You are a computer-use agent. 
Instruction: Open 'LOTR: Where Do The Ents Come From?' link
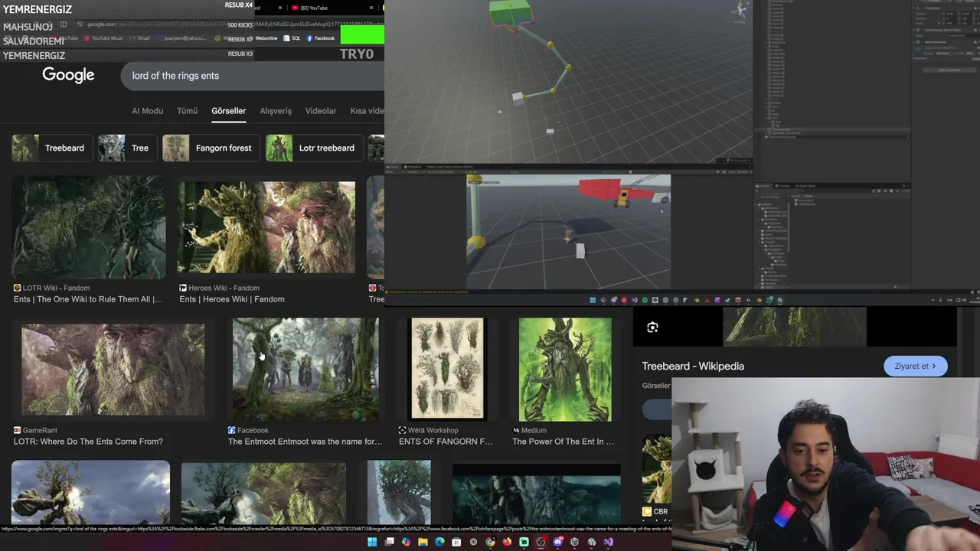point(88,442)
